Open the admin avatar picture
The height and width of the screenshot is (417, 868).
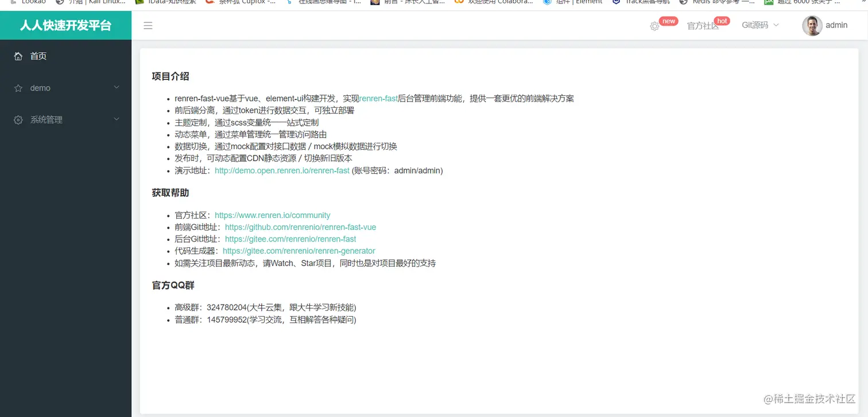click(x=812, y=25)
